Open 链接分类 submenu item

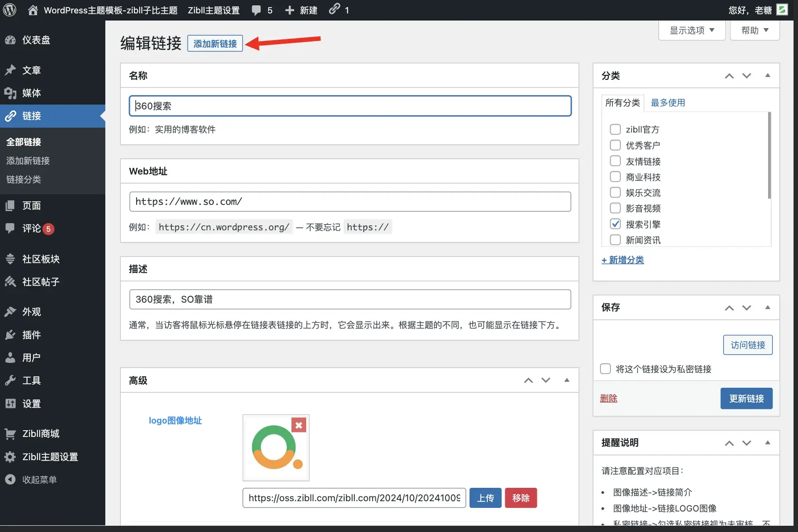click(x=24, y=179)
